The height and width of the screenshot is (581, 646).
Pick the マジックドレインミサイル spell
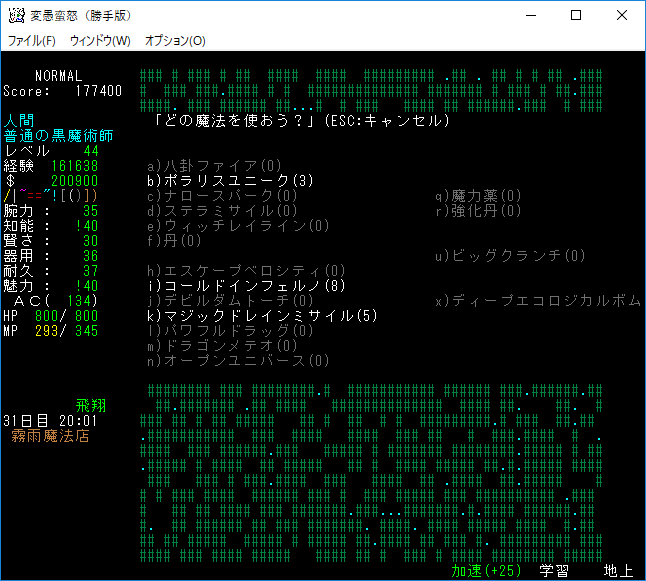coord(262,316)
